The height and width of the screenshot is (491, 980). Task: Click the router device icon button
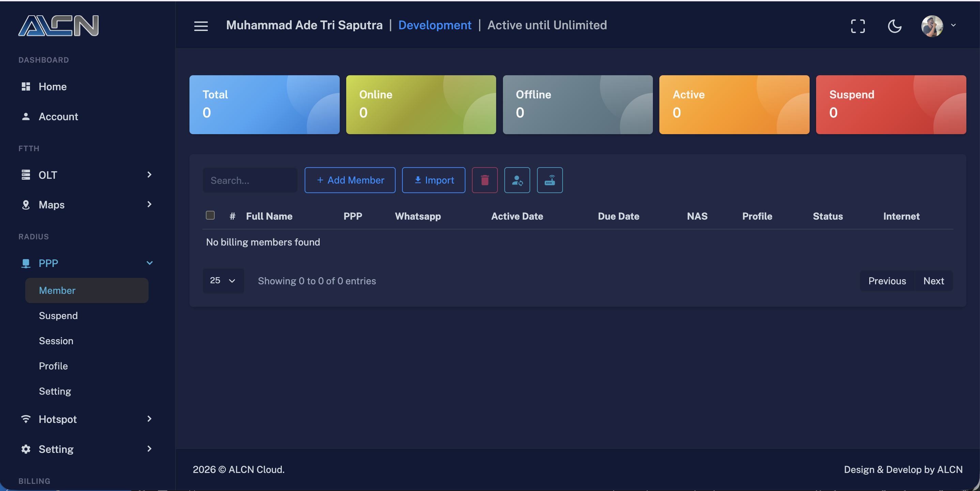pyautogui.click(x=550, y=180)
